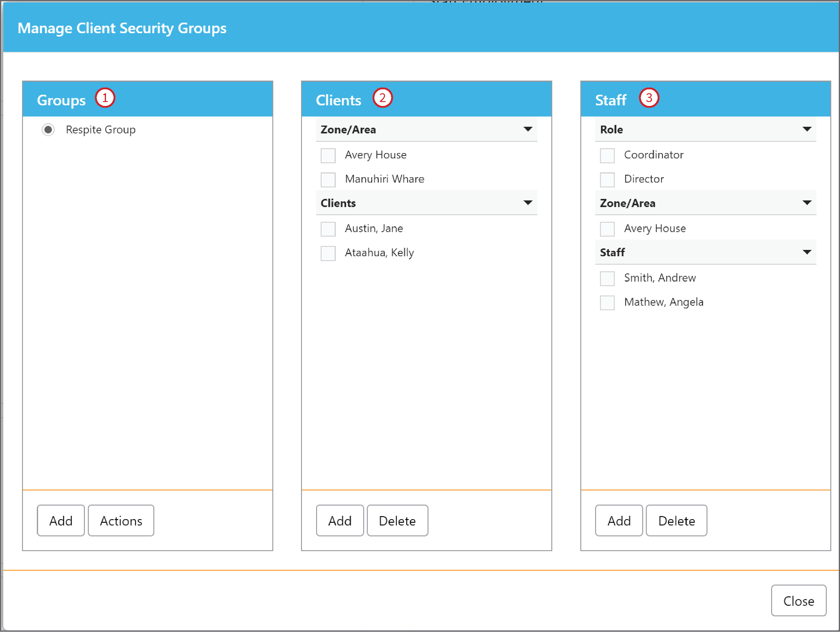
Task: Collapse Zone/Area section arrow in Staff panel
Action: point(807,203)
